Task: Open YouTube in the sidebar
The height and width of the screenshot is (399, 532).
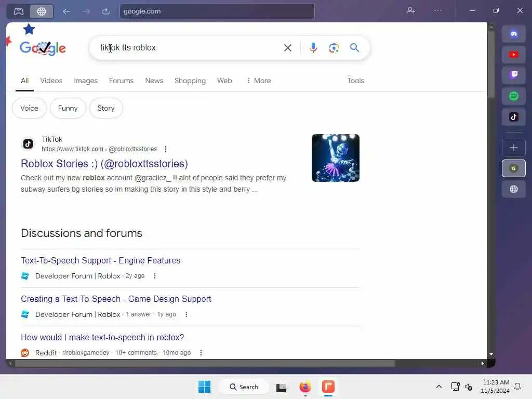Action: tap(514, 54)
